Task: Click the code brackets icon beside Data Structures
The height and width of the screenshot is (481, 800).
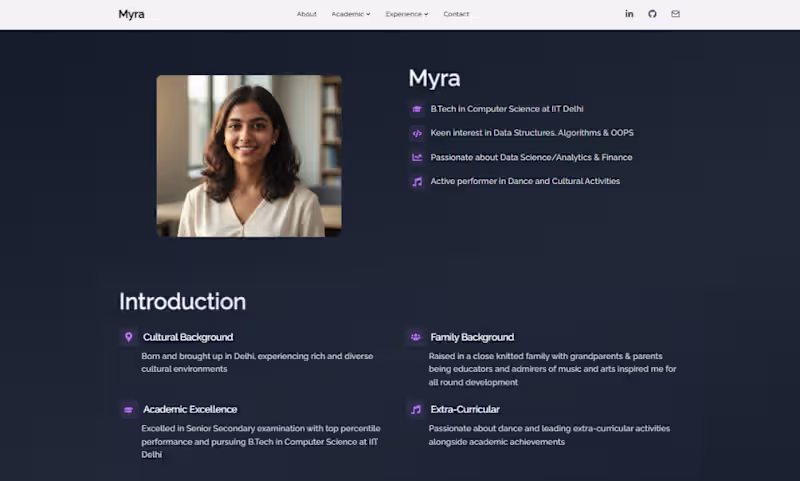Action: pos(417,133)
